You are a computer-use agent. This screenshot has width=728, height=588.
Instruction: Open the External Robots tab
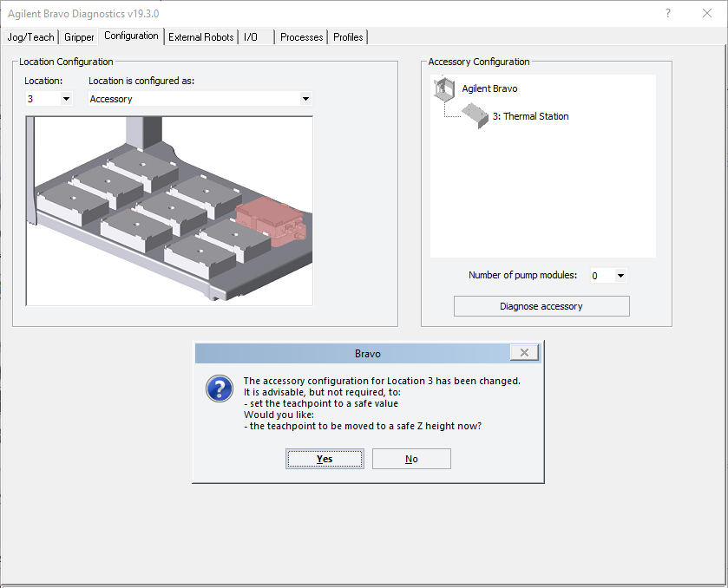coord(201,37)
